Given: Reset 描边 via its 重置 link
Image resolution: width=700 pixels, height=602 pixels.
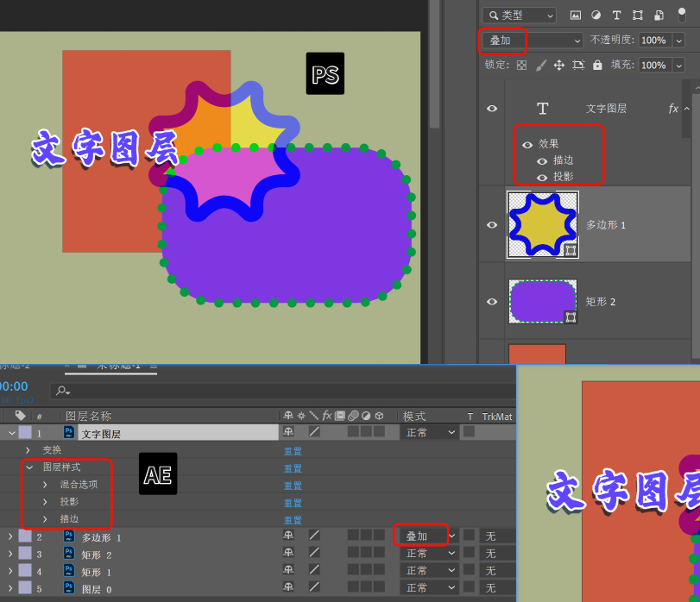Looking at the screenshot, I should (293, 520).
